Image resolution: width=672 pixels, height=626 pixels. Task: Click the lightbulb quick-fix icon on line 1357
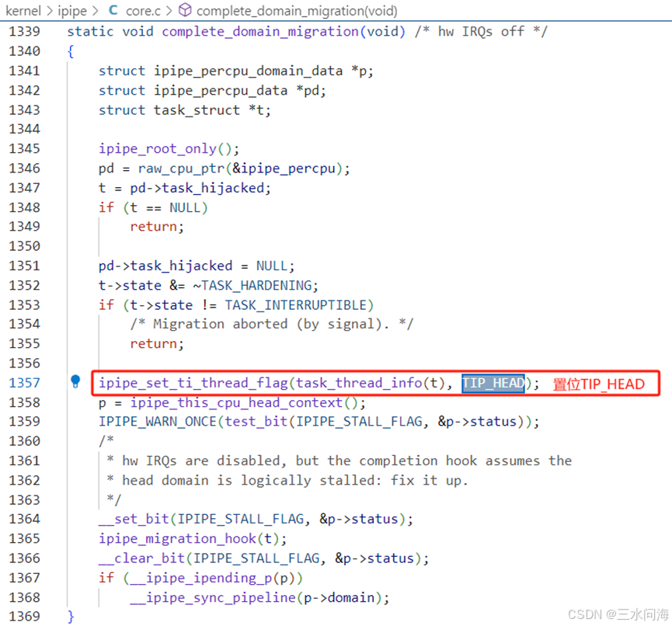point(75,381)
